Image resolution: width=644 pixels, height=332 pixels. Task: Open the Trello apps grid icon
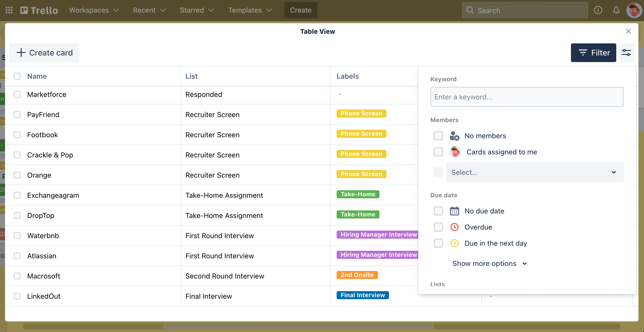pos(9,10)
